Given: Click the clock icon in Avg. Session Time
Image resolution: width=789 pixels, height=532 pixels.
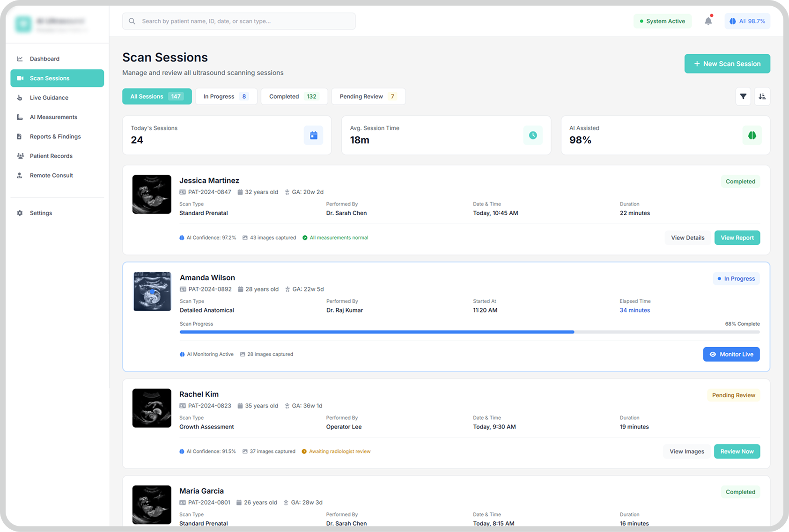Looking at the screenshot, I should click(x=533, y=135).
